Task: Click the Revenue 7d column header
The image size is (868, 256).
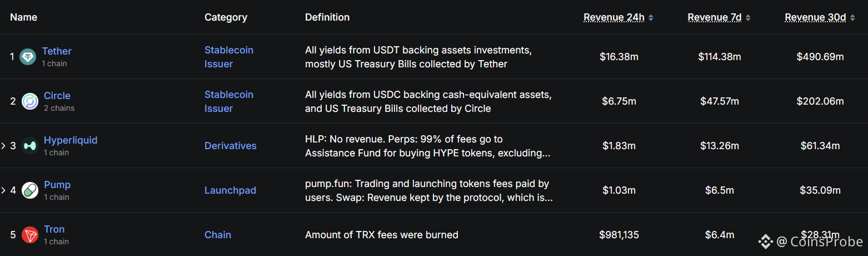Action: 715,18
